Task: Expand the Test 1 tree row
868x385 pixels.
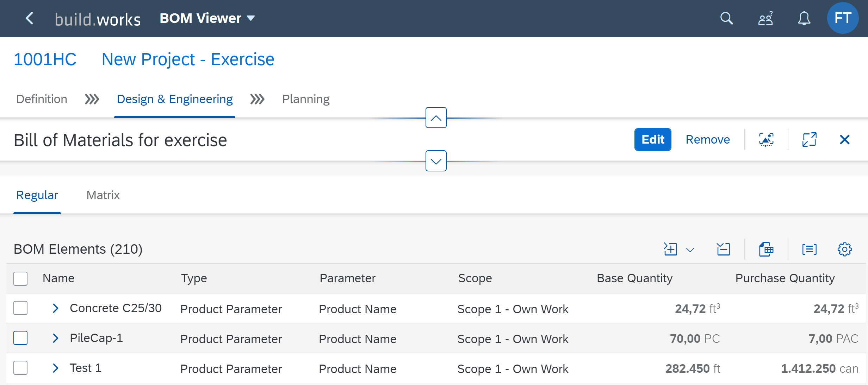Action: click(55, 368)
